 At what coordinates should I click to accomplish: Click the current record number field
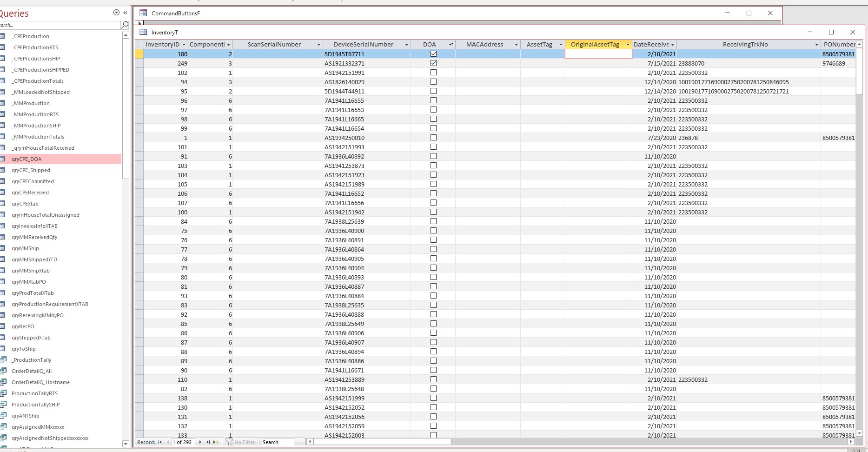pyautogui.click(x=183, y=442)
